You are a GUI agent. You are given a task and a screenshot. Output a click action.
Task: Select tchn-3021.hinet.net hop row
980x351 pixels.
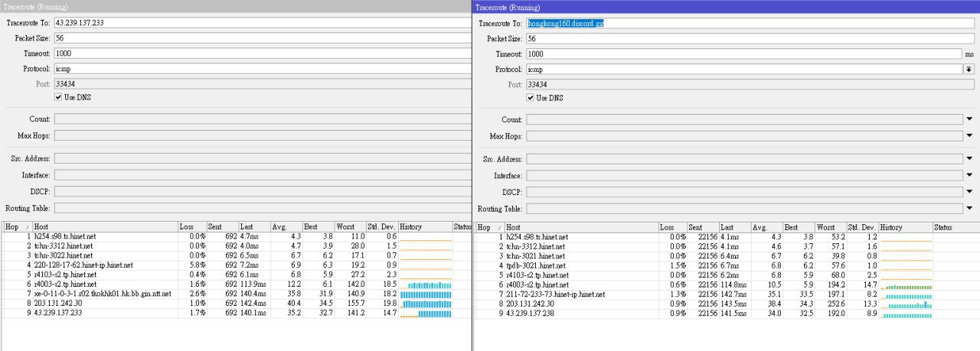(726, 256)
